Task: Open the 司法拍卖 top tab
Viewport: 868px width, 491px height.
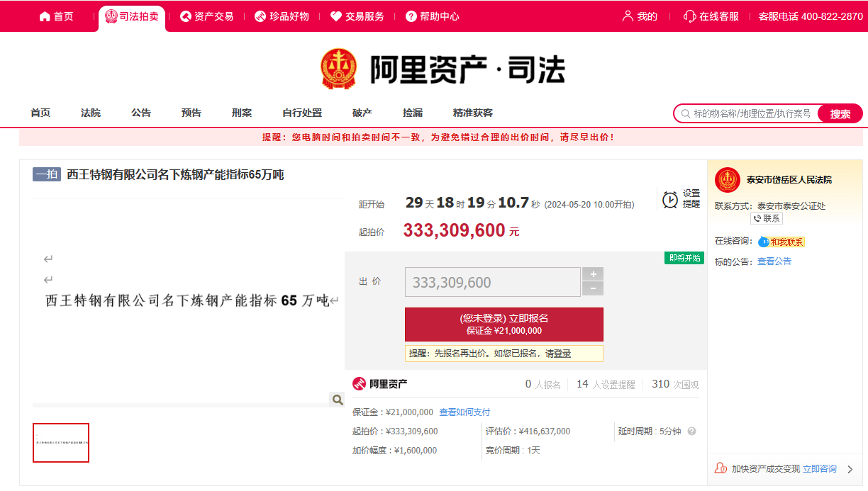Action: point(132,16)
